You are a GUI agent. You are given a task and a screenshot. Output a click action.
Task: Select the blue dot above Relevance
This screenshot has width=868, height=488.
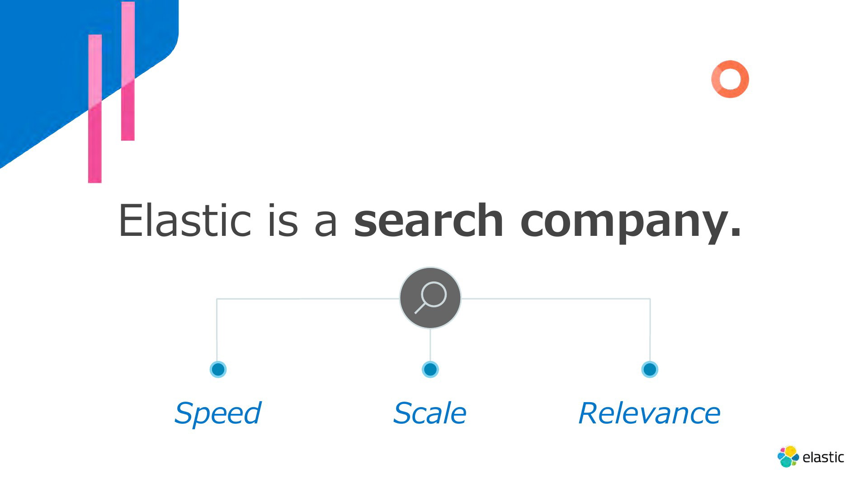650,369
